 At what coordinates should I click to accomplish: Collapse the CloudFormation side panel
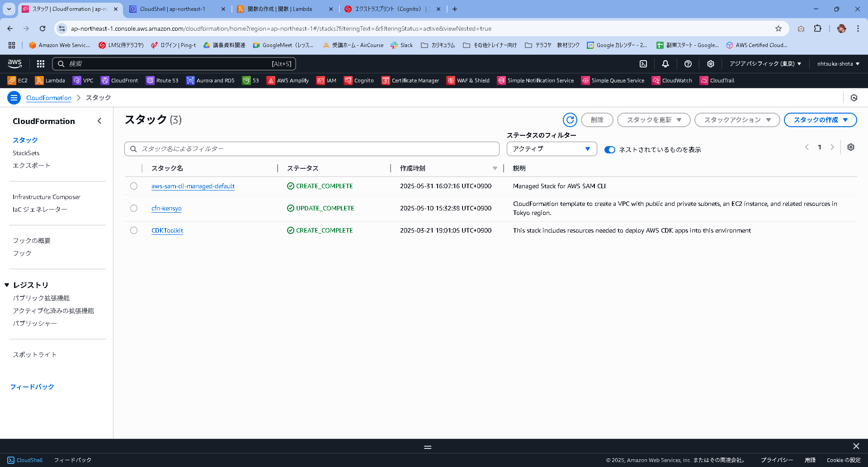coord(99,121)
